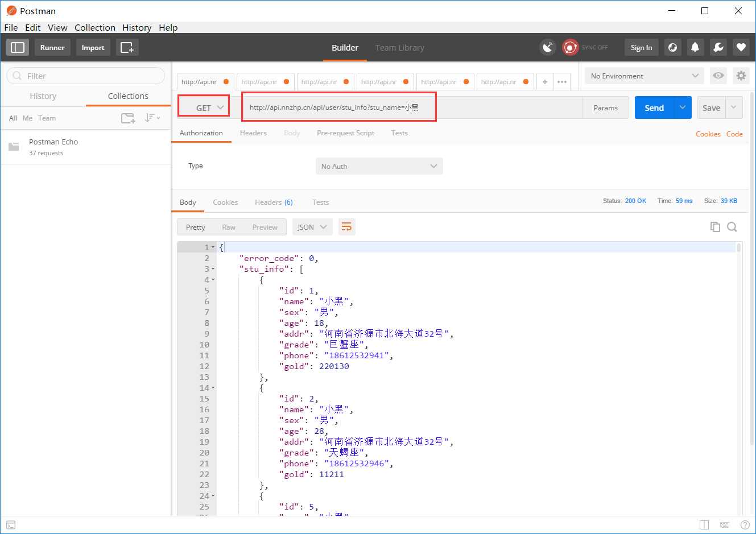Copy response body to clipboard icon
This screenshot has width=756, height=534.
pos(715,227)
